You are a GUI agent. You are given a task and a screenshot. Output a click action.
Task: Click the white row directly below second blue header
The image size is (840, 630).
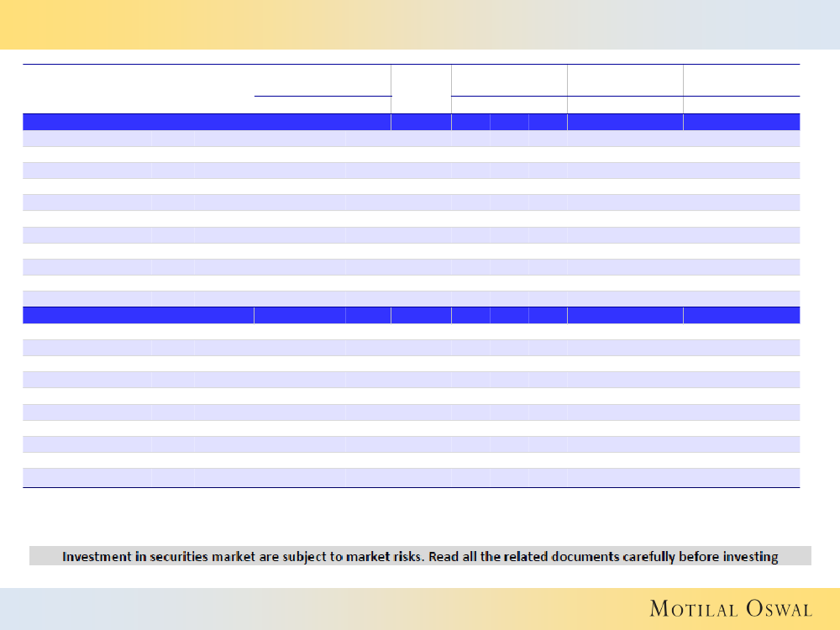(412, 332)
